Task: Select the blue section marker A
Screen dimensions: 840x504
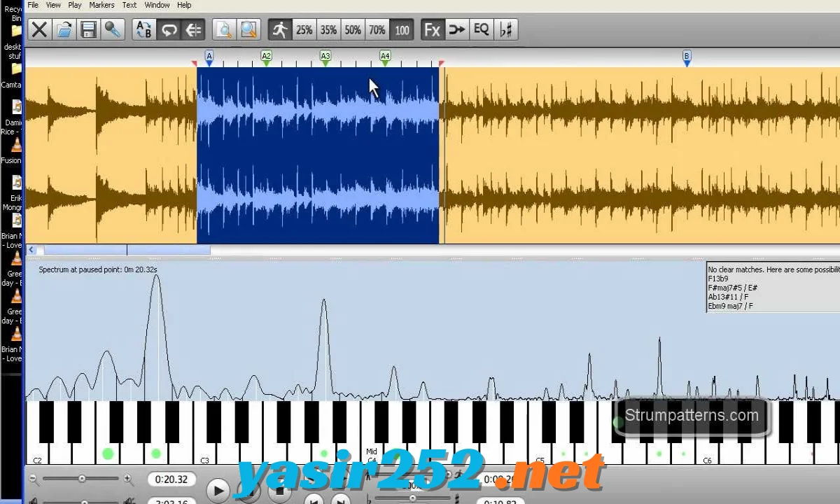Action: coord(209,58)
